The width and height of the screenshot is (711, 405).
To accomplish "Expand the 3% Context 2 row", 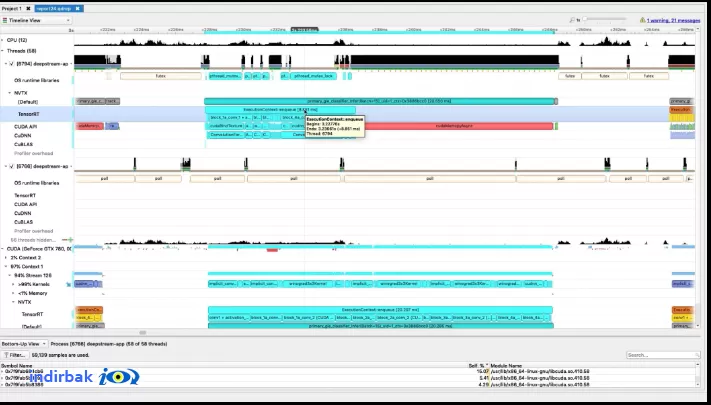I will point(6,258).
